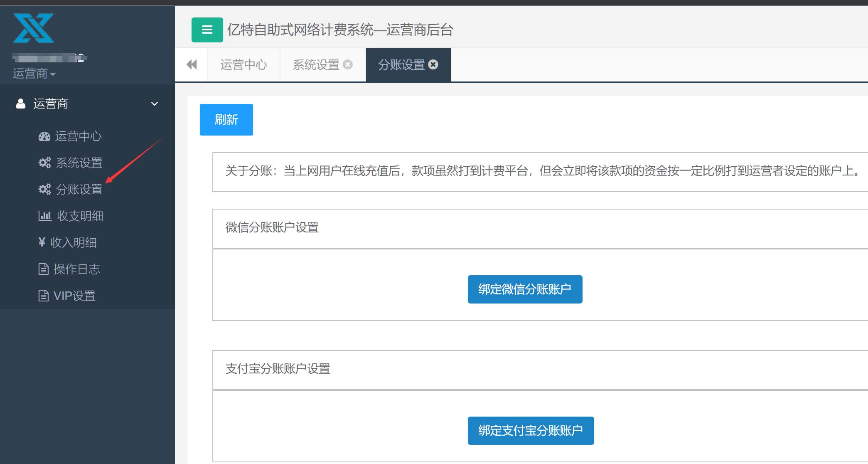
Task: Click the yen icon beside 收入明细
Action: (x=42, y=242)
